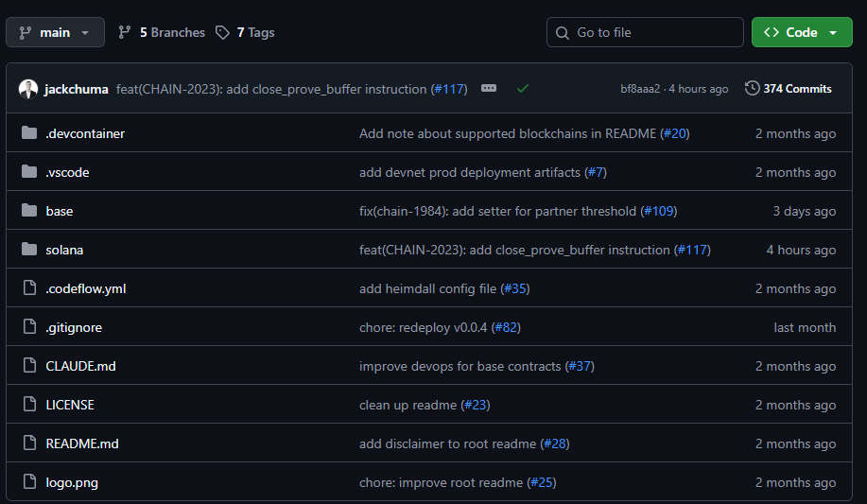Click the tag icon beside 7 Tags

click(x=222, y=33)
